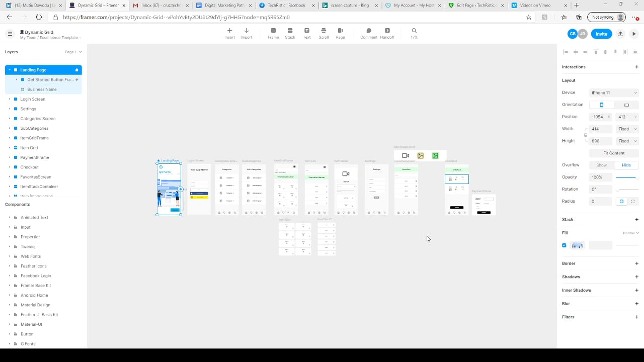
Task: Switch to the Inbox Gmail tab
Action: coord(160,5)
